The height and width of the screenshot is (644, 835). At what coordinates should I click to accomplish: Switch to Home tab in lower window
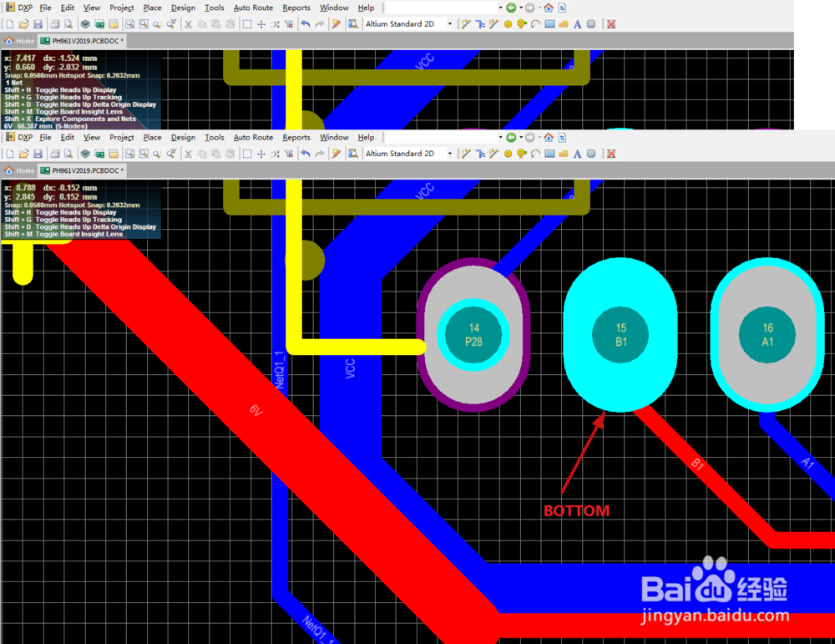coord(20,170)
